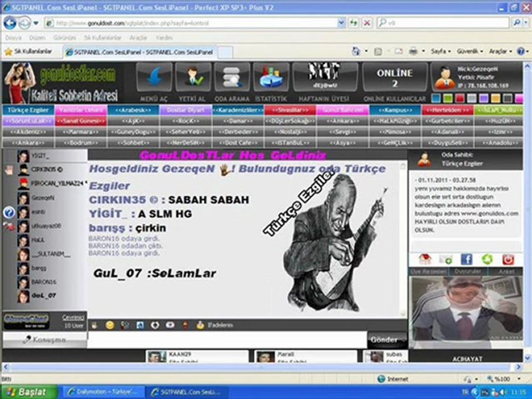Open the address bar dropdown arrow
The height and width of the screenshot is (399, 532).
[341, 23]
